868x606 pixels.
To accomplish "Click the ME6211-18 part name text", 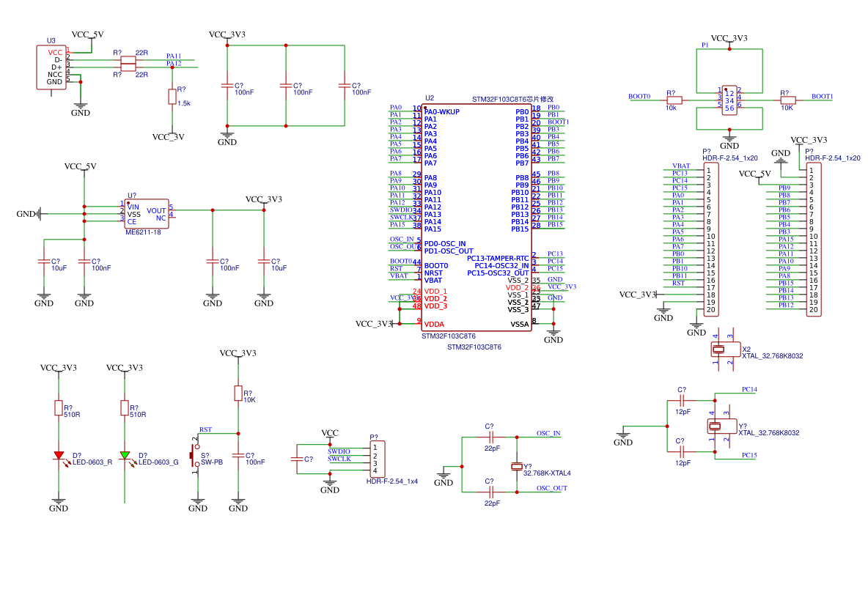I will pyautogui.click(x=143, y=232).
